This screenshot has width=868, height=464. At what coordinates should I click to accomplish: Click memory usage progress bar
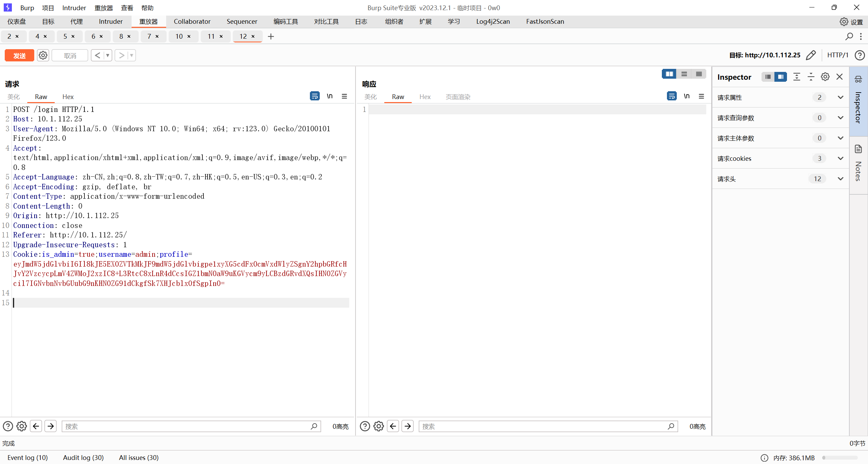840,458
